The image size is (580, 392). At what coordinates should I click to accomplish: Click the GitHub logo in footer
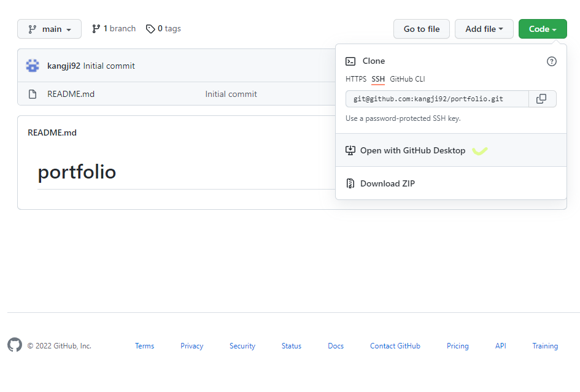click(15, 345)
